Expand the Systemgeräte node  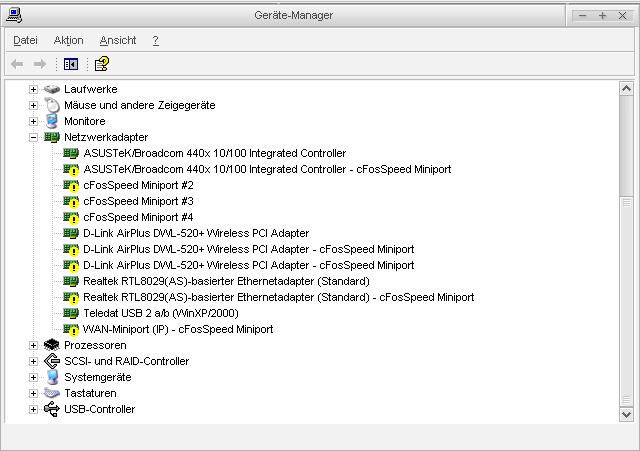coord(33,377)
